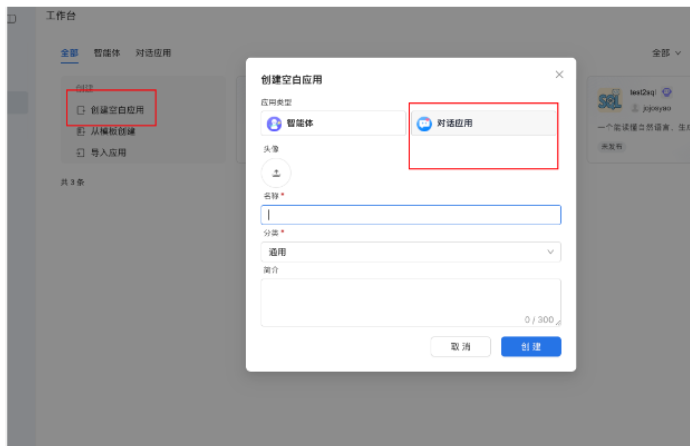Click 从模板创建 in the create card
690x446 pixels.
[x=113, y=132]
